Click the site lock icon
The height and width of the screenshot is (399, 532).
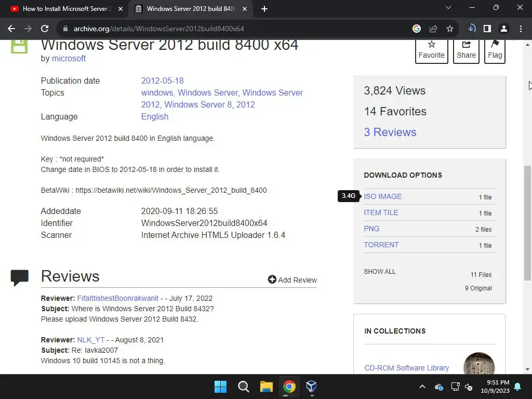(65, 29)
